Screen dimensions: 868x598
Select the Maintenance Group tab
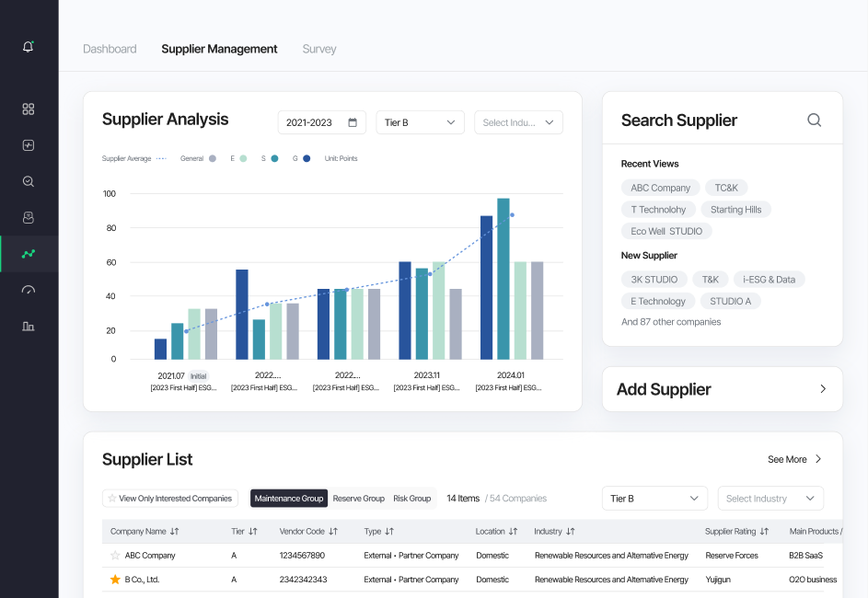tap(289, 499)
